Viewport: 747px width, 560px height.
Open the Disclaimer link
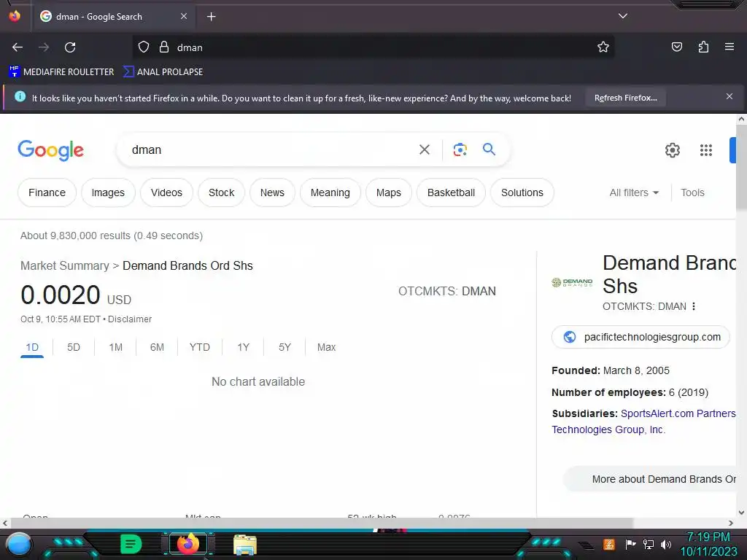pyautogui.click(x=130, y=319)
